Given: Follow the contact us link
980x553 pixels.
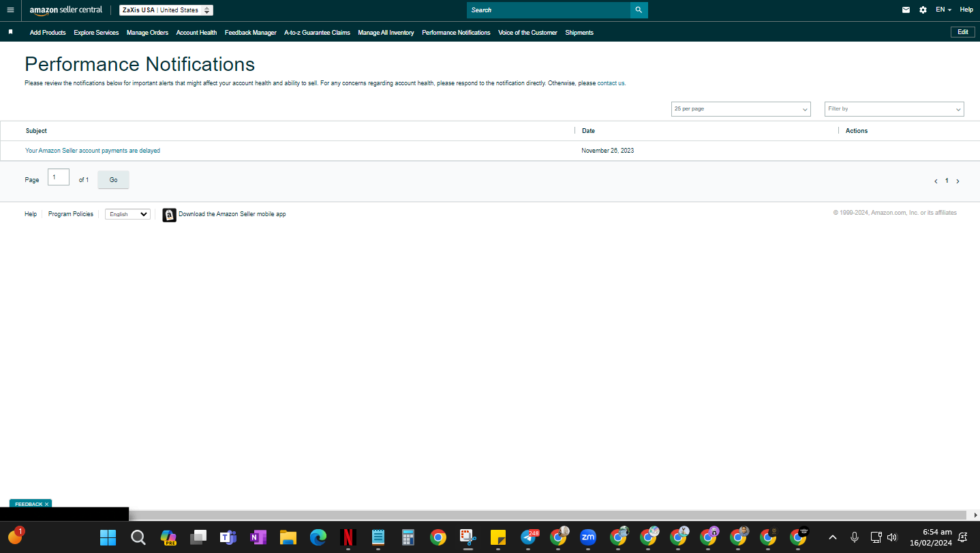Looking at the screenshot, I should [x=611, y=83].
